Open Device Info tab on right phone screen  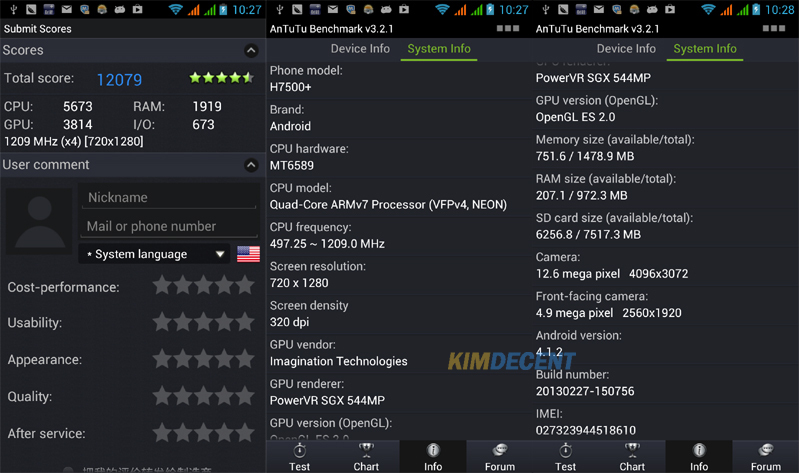click(x=626, y=48)
